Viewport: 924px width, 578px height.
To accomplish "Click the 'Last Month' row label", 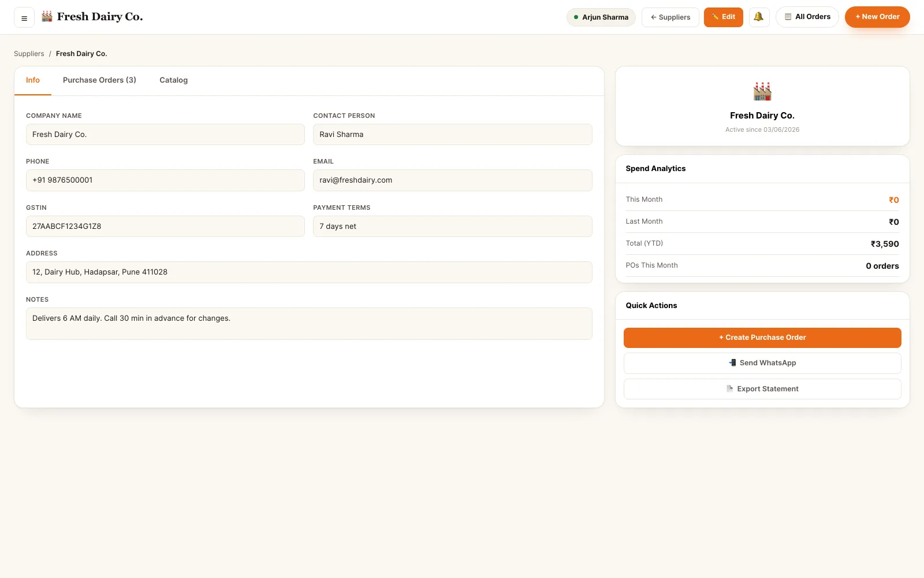I will click(x=644, y=221).
